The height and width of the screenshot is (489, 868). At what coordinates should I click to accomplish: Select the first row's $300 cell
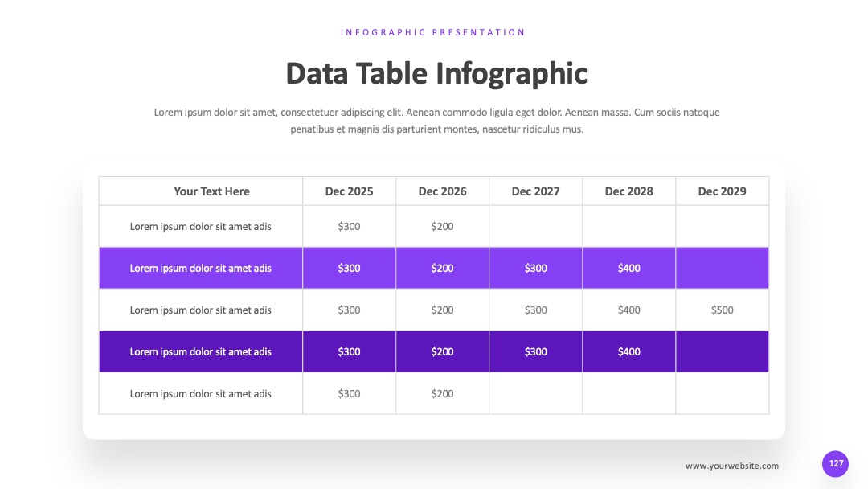tap(350, 227)
